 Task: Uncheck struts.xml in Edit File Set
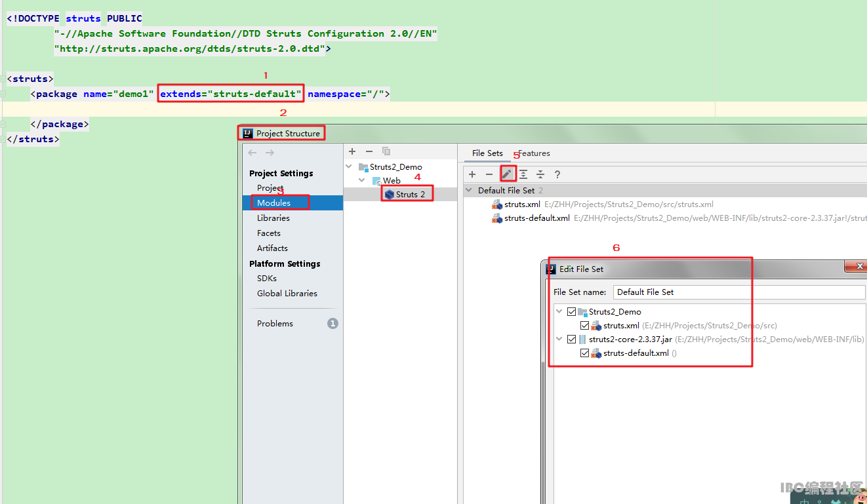584,326
